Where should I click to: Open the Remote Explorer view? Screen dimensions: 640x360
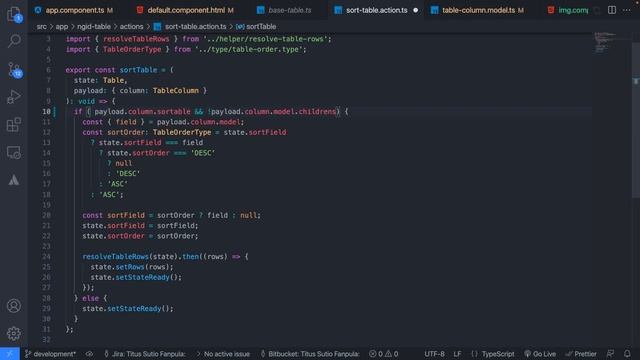click(14, 152)
